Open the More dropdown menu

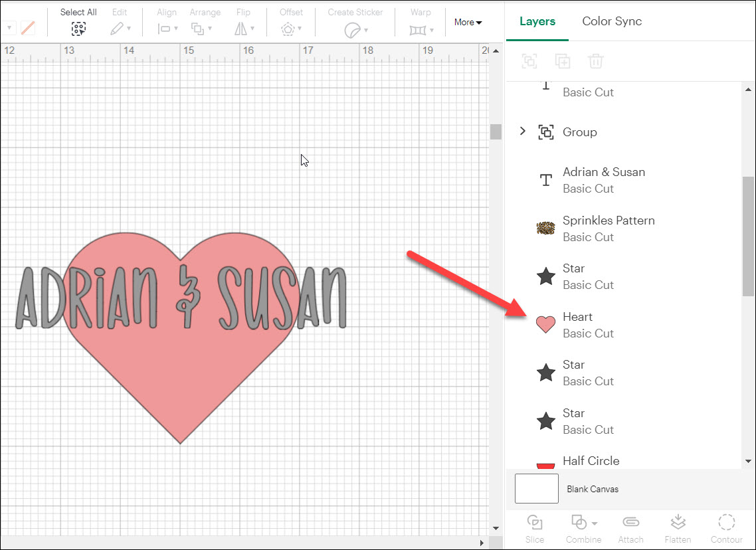tap(468, 22)
